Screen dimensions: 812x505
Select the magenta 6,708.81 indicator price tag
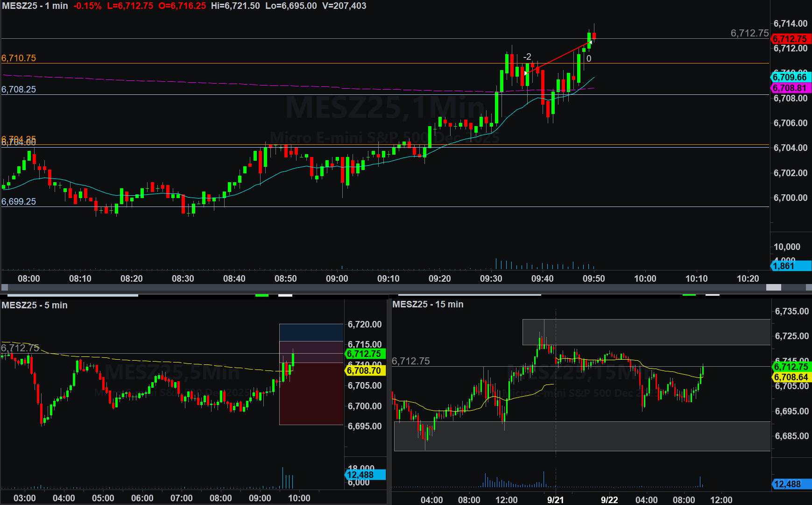[x=790, y=88]
